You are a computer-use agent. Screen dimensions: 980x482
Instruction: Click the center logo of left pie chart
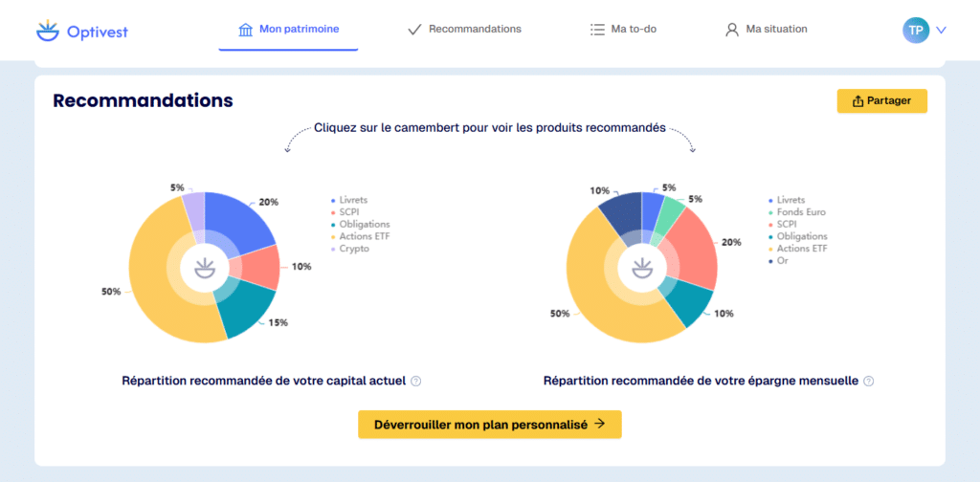pos(204,268)
